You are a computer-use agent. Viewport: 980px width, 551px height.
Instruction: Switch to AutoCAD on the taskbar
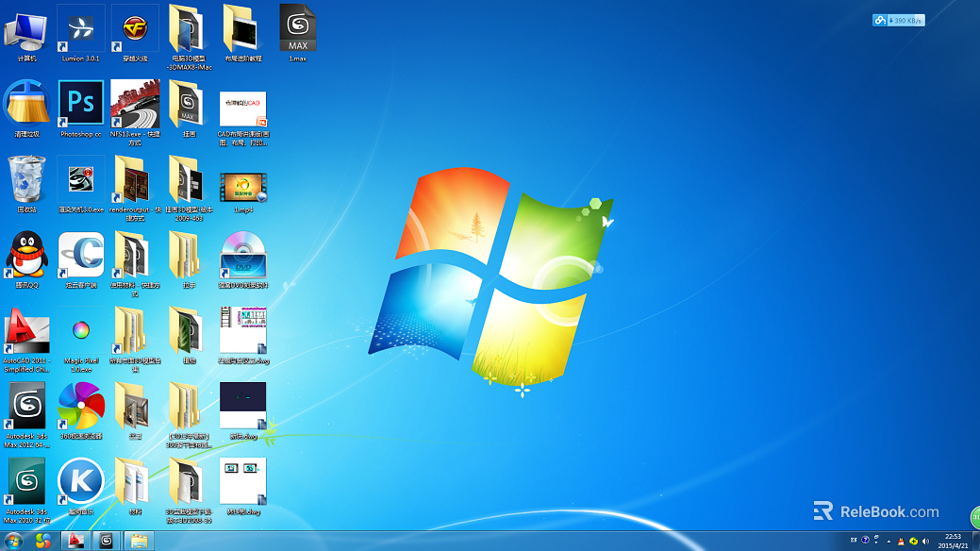click(x=75, y=541)
